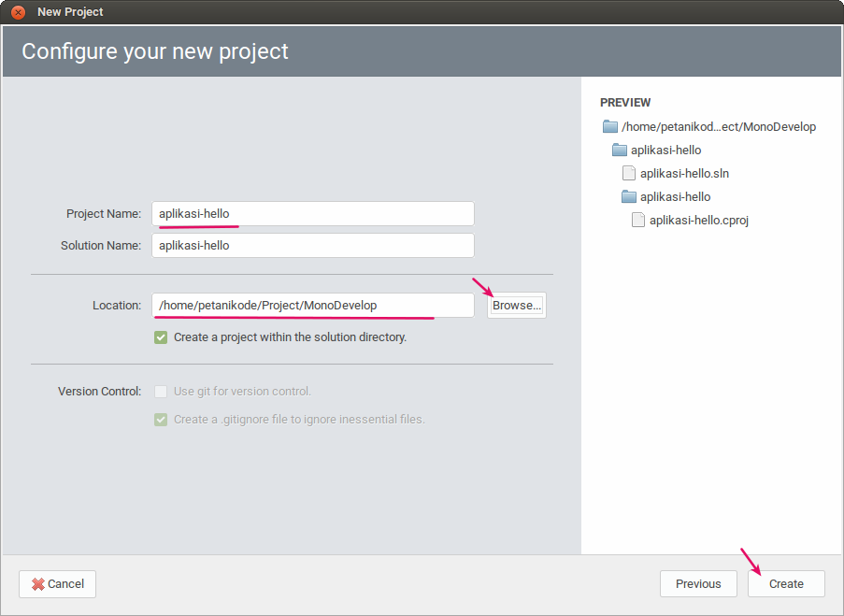
Task: Focus the Solution Name input field
Action: pos(313,246)
